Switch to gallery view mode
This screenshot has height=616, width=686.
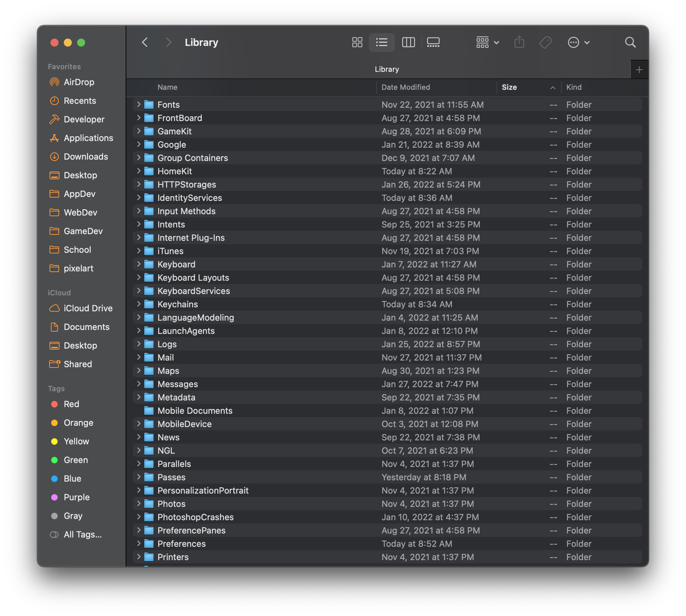pos(433,42)
